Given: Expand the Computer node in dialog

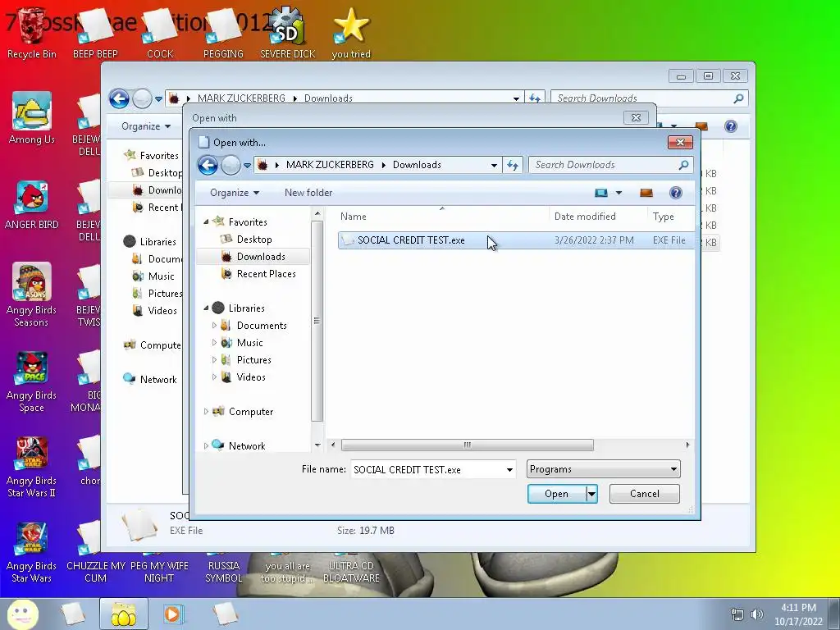Looking at the screenshot, I should click(x=206, y=412).
